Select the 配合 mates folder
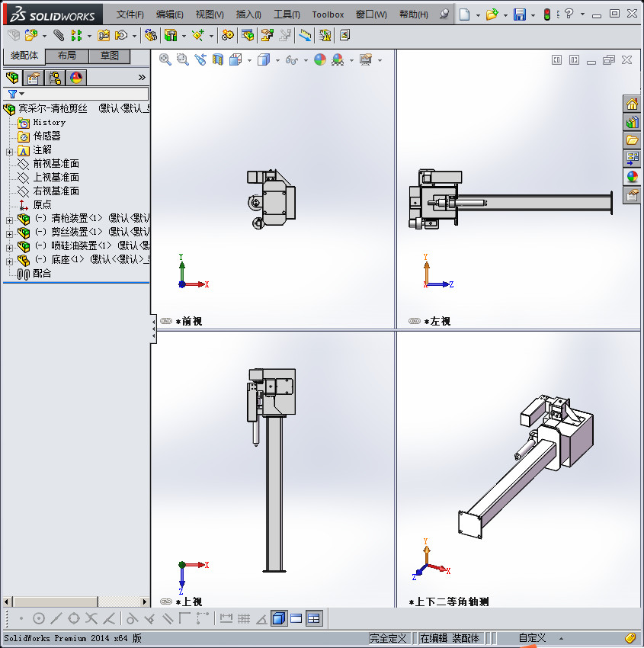Image resolution: width=644 pixels, height=648 pixels. pos(42,273)
